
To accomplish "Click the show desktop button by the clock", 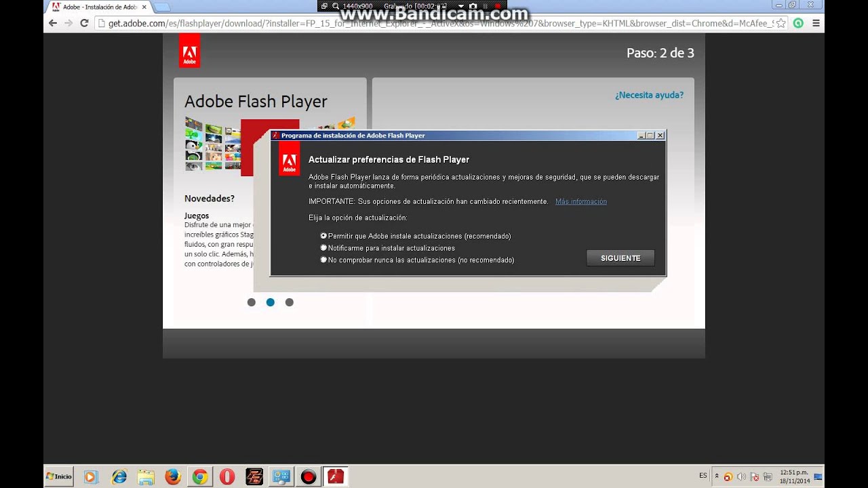I will pyautogui.click(x=818, y=476).
